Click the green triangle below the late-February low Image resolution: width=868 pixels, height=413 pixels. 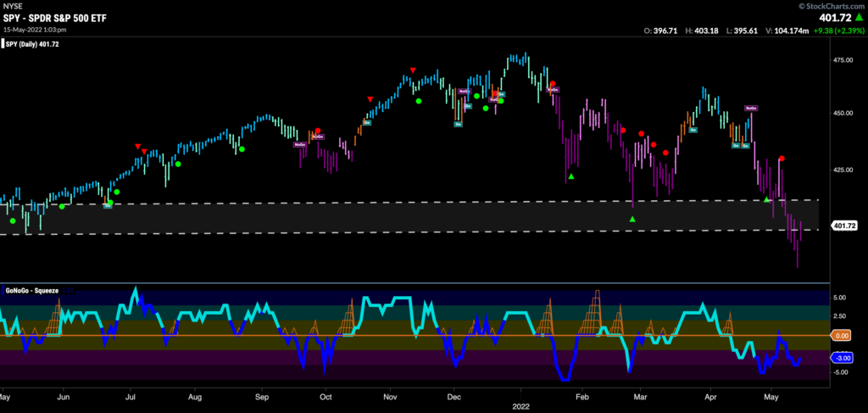click(632, 220)
